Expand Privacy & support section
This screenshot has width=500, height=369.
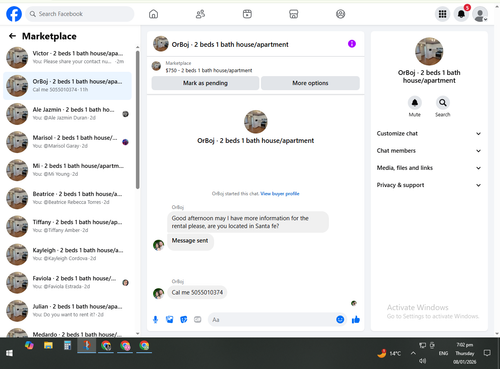[429, 185]
